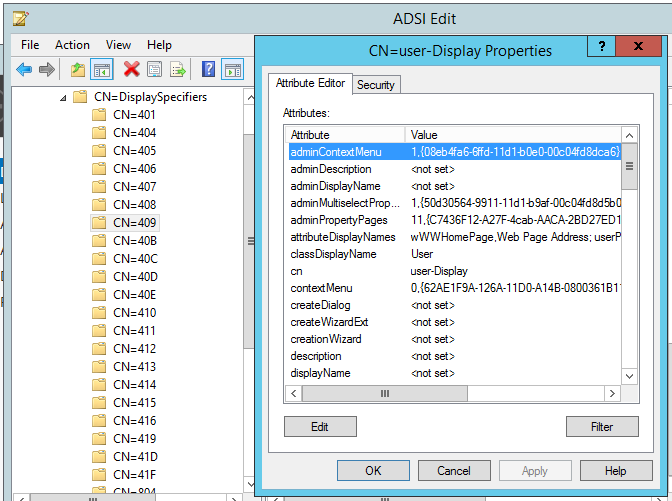This screenshot has width=672, height=501.
Task: Click attribute list horizontal scroll left arrow
Action: [294, 393]
